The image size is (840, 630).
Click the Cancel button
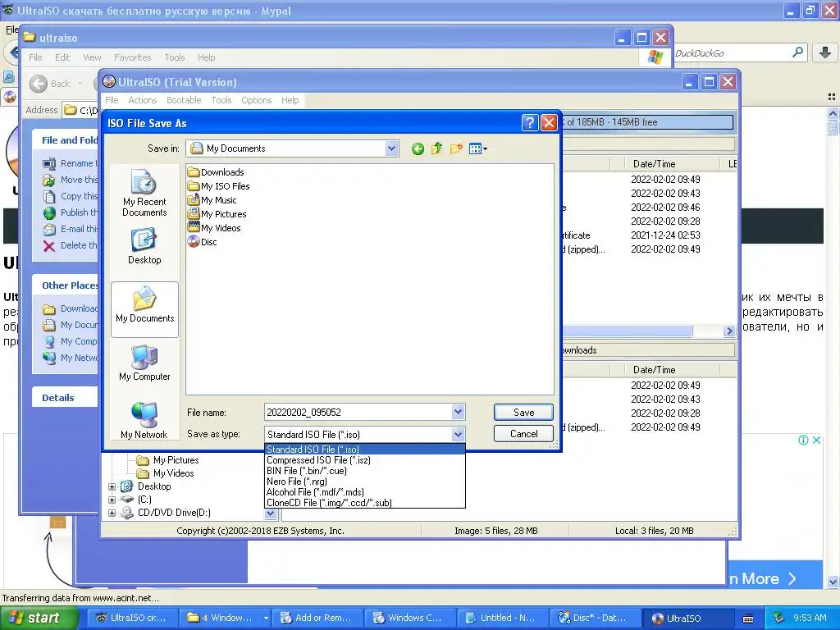[523, 433]
